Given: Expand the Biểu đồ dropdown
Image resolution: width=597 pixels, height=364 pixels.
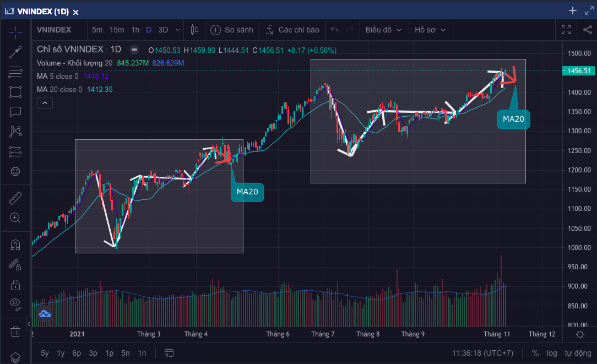Looking at the screenshot, I should [x=383, y=30].
